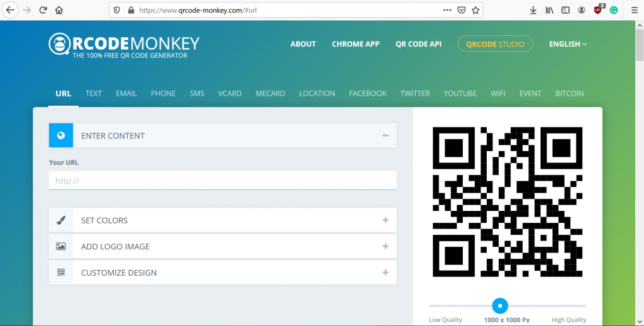This screenshot has width=644, height=326.
Task: Choose the MECARD tab
Action: point(270,94)
